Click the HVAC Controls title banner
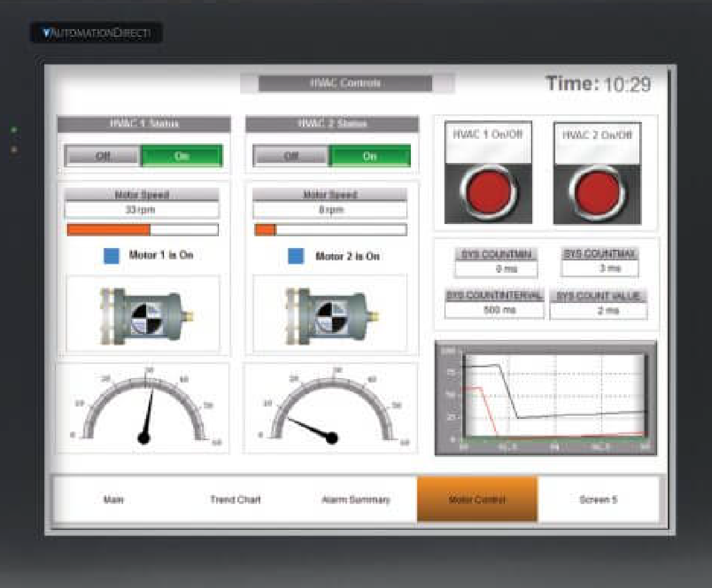The height and width of the screenshot is (588, 712). 345,83
